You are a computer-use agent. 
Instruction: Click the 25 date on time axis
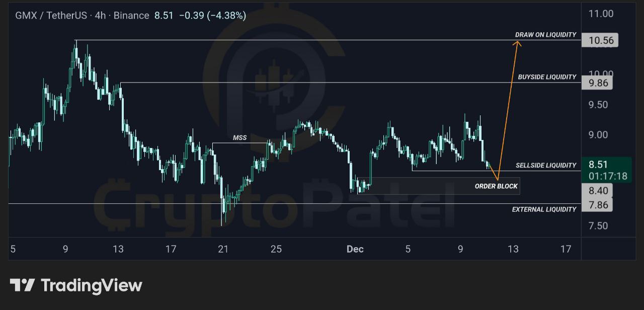(276, 249)
